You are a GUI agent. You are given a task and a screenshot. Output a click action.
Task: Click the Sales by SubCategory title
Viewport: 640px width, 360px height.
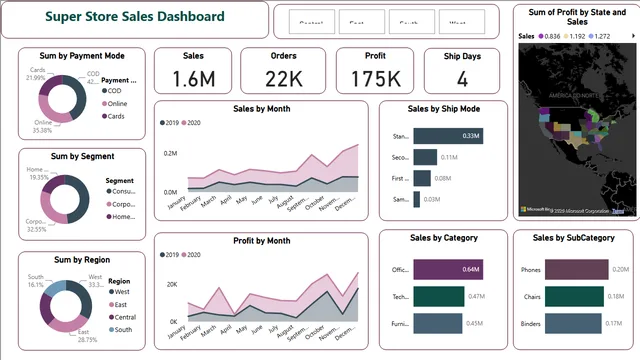(573, 238)
